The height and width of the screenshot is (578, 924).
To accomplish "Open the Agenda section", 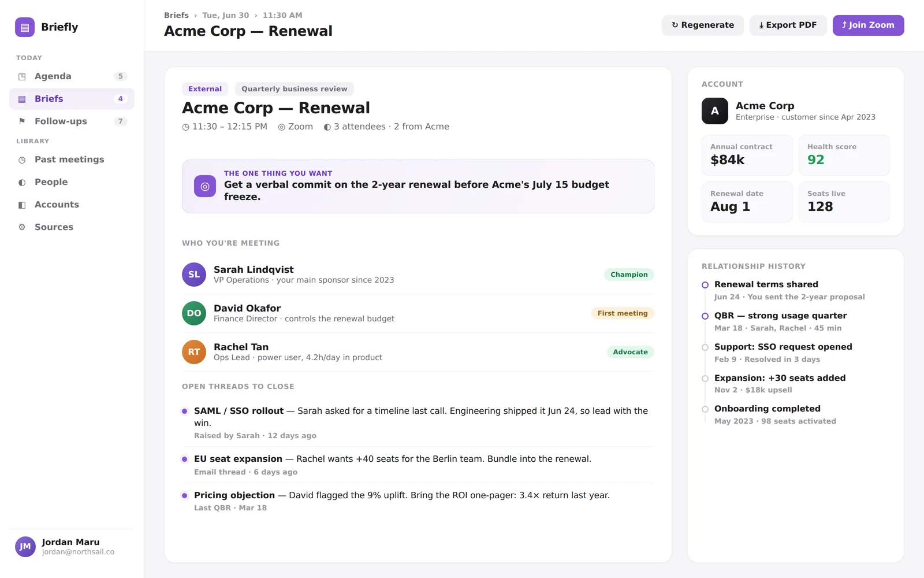I will 72,76.
